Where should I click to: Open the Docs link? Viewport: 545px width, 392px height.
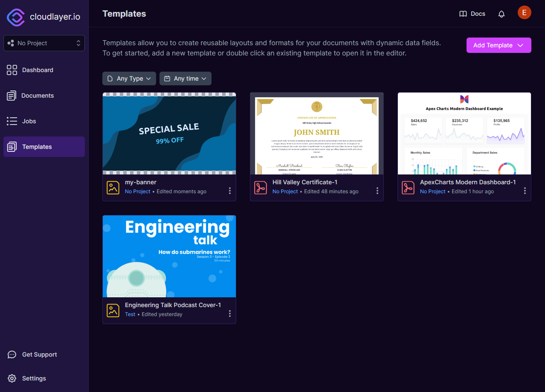tap(472, 14)
